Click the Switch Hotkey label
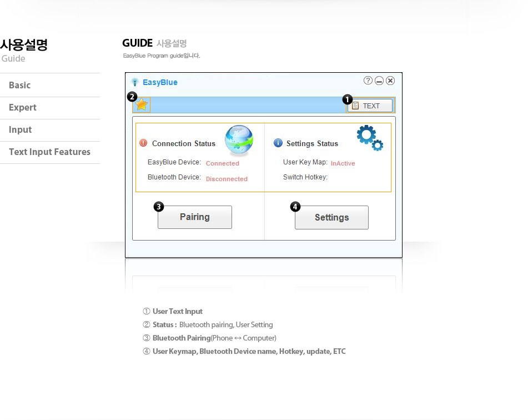Image resolution: width=528 pixels, height=420 pixels. [x=305, y=177]
